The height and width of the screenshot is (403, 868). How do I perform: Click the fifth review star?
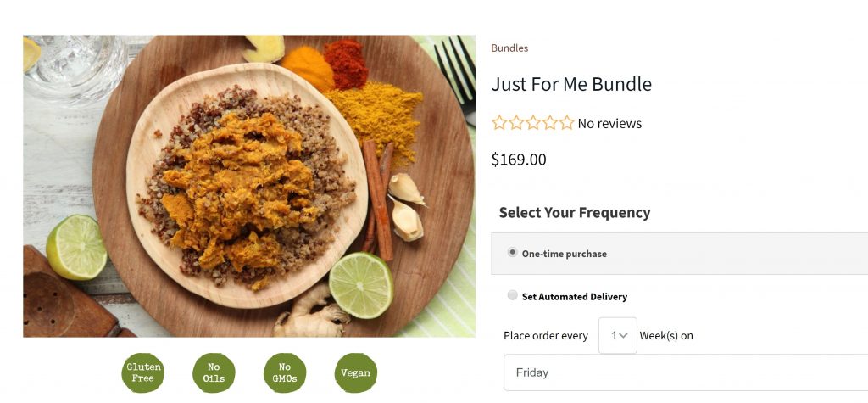click(567, 123)
